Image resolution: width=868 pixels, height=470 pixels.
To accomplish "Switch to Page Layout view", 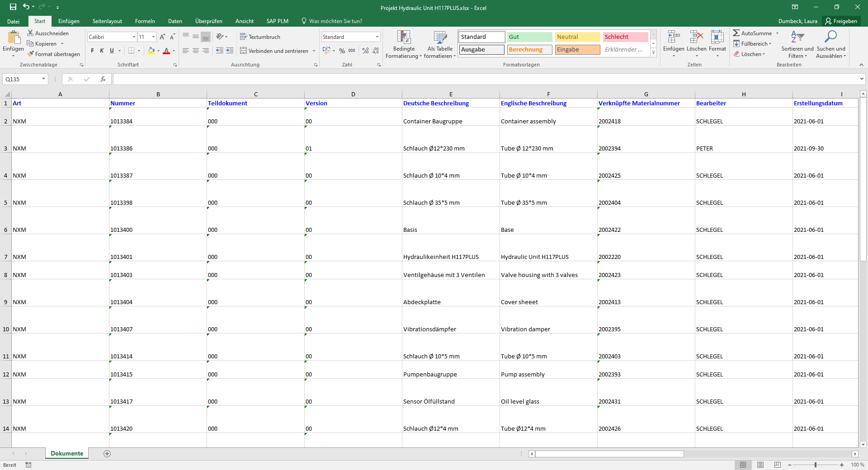I will pos(760,465).
